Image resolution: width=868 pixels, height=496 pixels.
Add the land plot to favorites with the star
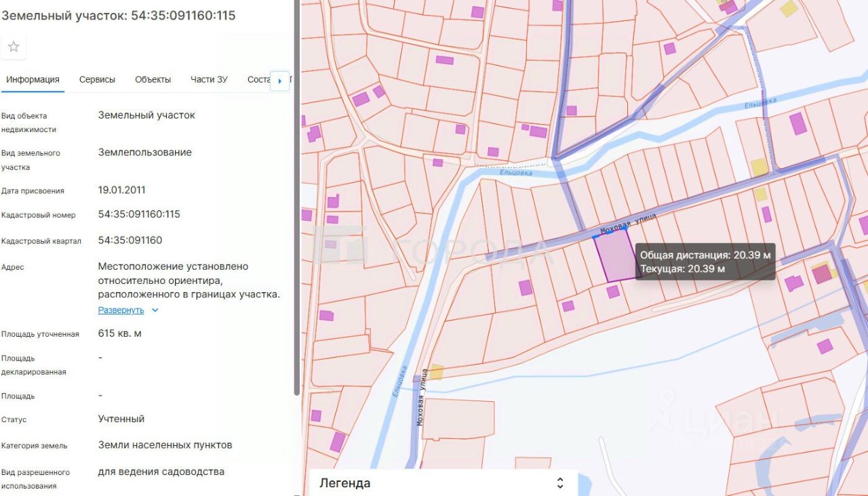14,47
